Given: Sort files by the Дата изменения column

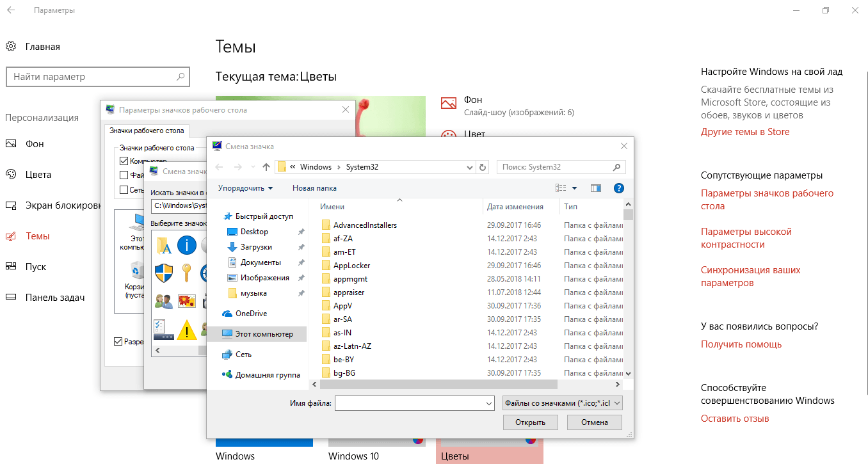Looking at the screenshot, I should tap(515, 207).
